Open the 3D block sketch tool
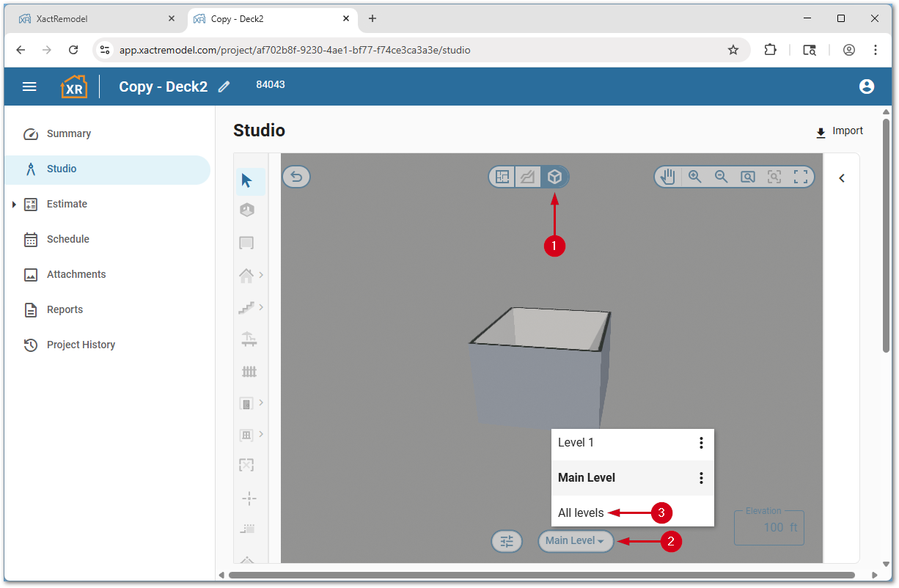This screenshot has width=899, height=588. point(247,210)
